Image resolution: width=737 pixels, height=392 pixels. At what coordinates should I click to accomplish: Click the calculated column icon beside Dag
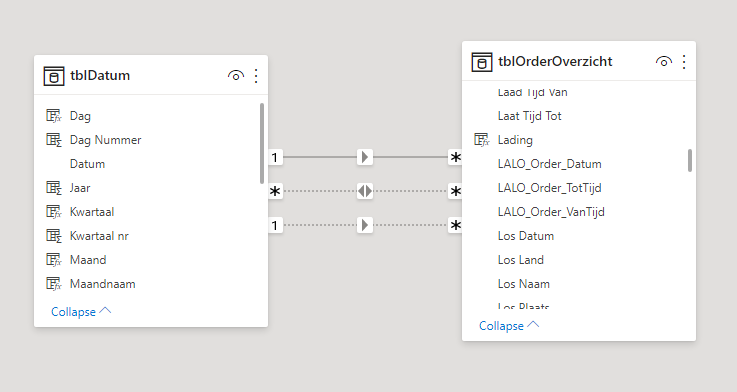(x=54, y=116)
